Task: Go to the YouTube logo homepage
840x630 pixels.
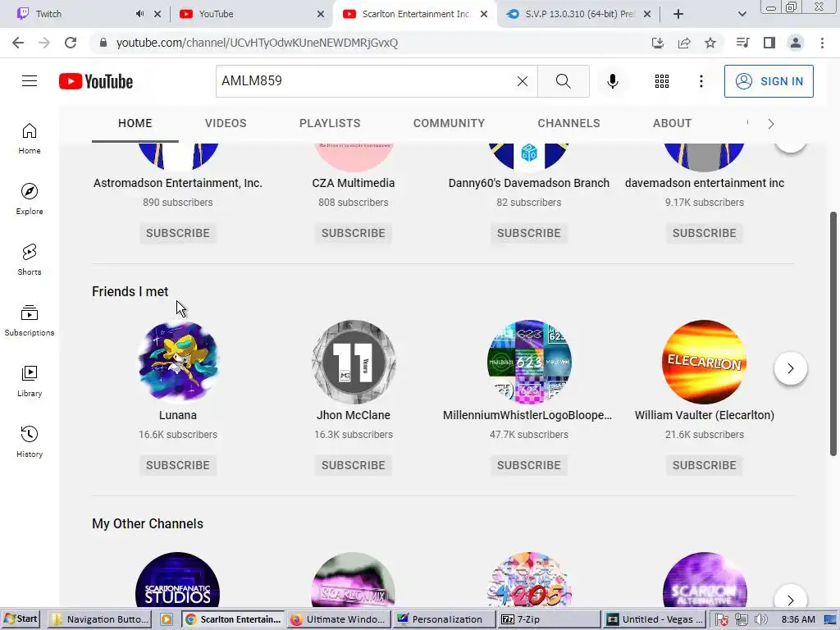Action: (x=96, y=81)
